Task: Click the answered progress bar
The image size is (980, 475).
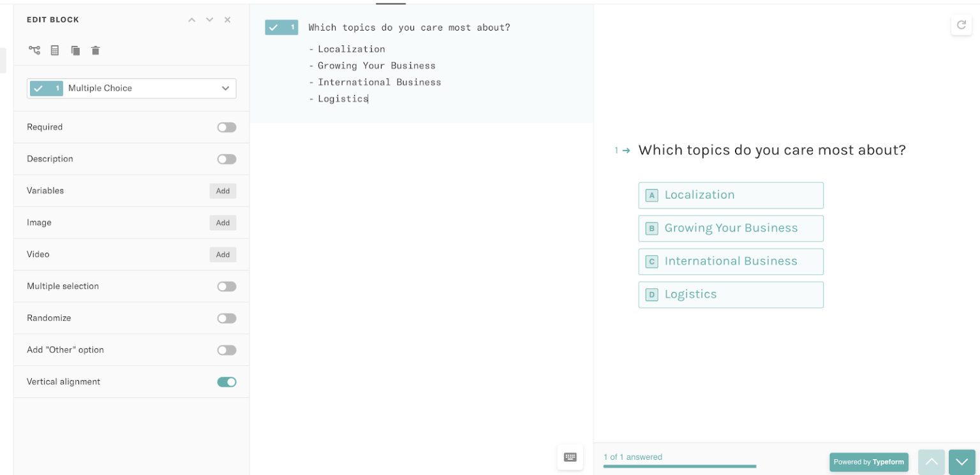Action: pos(679,468)
